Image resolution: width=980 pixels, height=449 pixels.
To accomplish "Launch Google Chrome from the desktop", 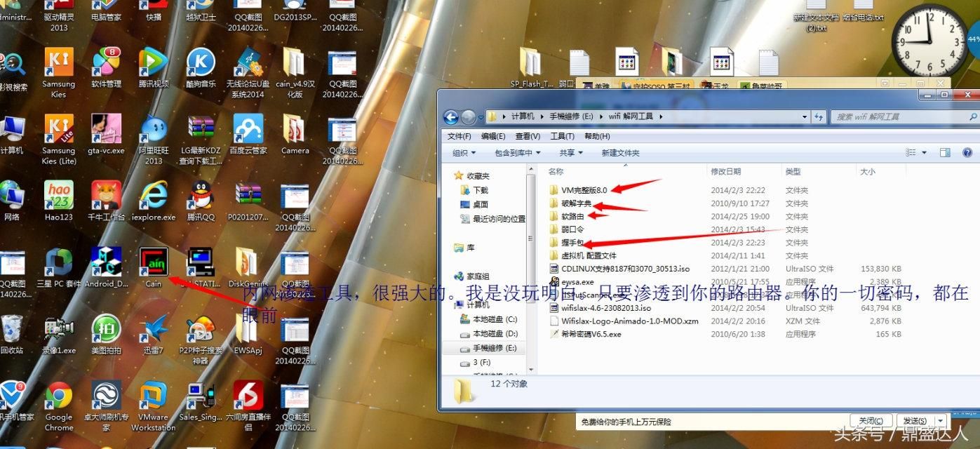I will 59,406.
